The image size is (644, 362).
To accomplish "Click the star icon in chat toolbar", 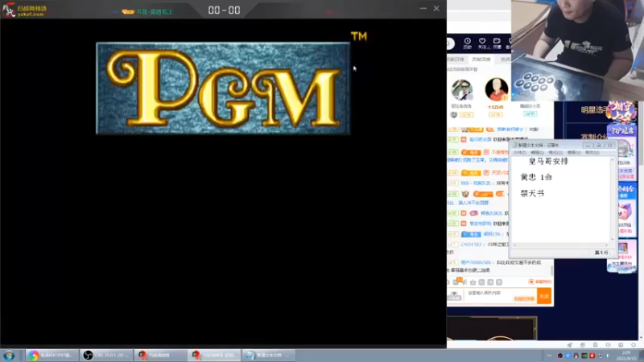I will pos(473,282).
